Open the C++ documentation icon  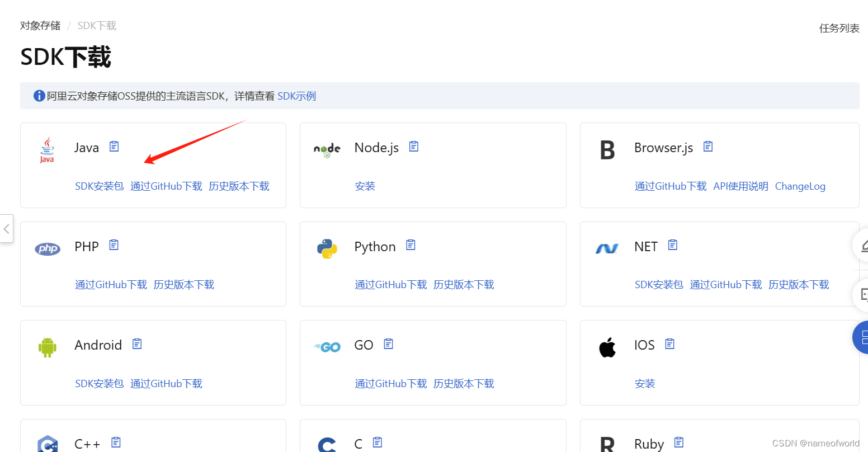116,442
